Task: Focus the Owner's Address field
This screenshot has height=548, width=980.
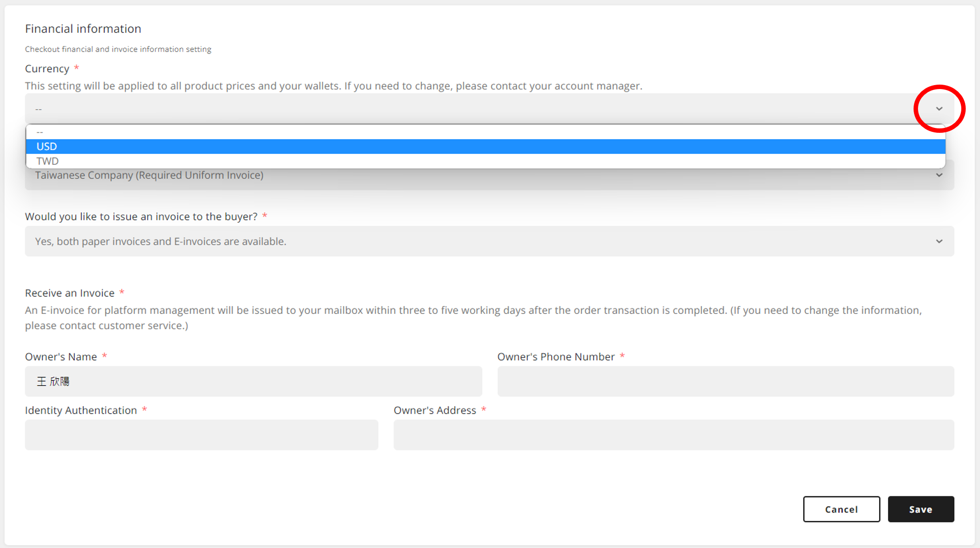Action: 673,435
